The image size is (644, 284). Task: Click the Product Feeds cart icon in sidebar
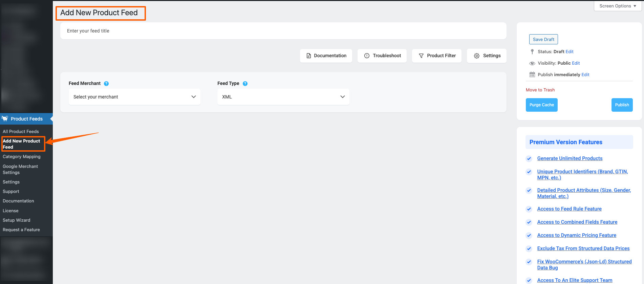[x=5, y=119]
